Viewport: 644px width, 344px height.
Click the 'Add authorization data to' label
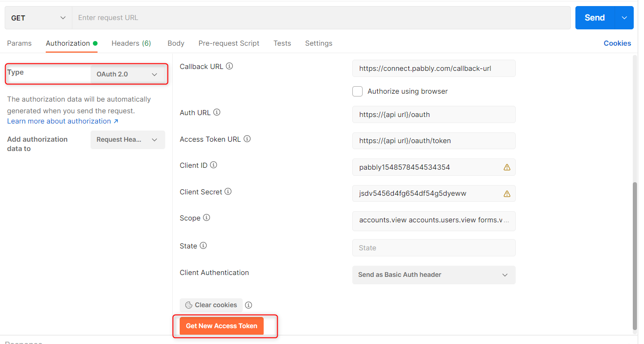37,144
